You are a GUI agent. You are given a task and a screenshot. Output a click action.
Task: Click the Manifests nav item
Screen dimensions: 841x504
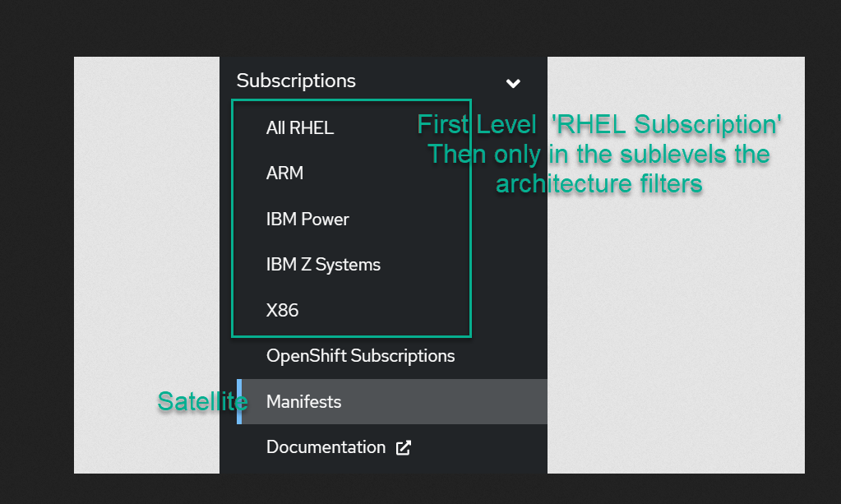(303, 402)
